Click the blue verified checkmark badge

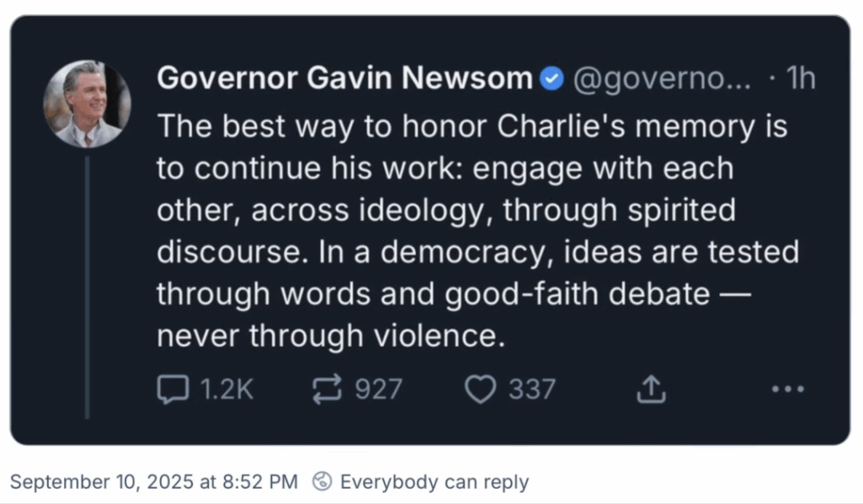551,79
